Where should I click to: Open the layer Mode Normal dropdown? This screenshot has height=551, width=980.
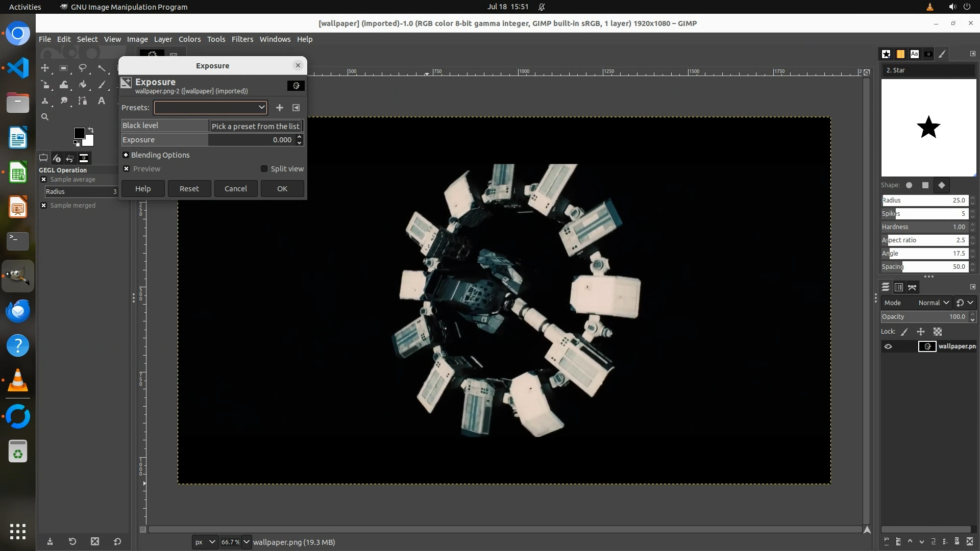click(933, 303)
